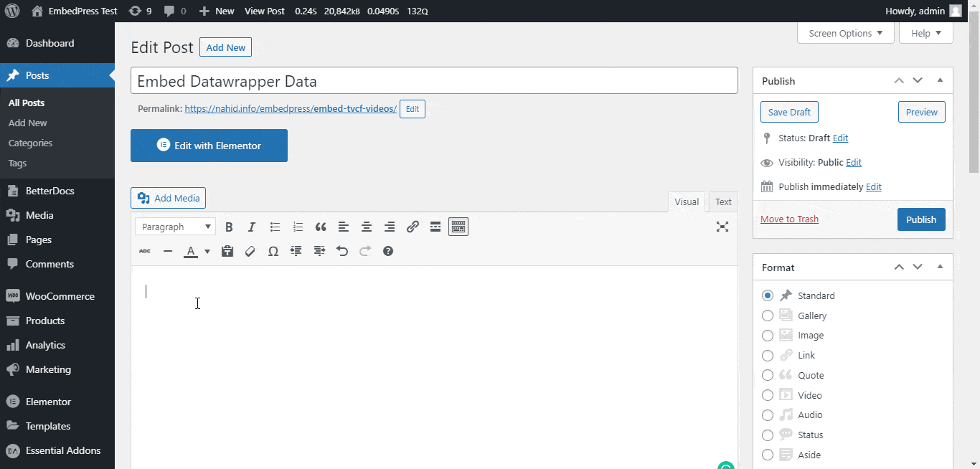Clear formatting with eraser icon
The width and height of the screenshot is (980, 469).
[250, 251]
